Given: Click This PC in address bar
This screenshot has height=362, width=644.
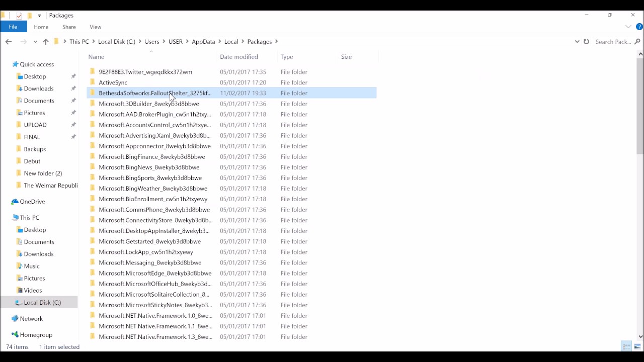Looking at the screenshot, I should tap(79, 42).
